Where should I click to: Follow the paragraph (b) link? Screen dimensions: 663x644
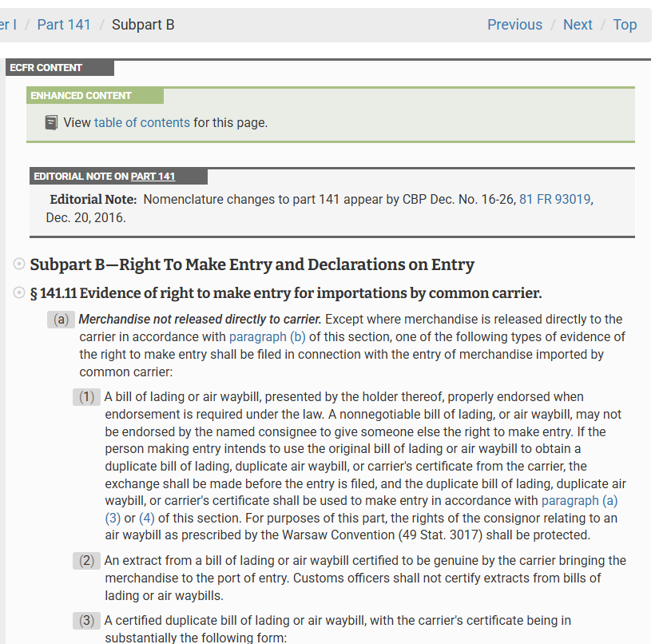point(268,337)
